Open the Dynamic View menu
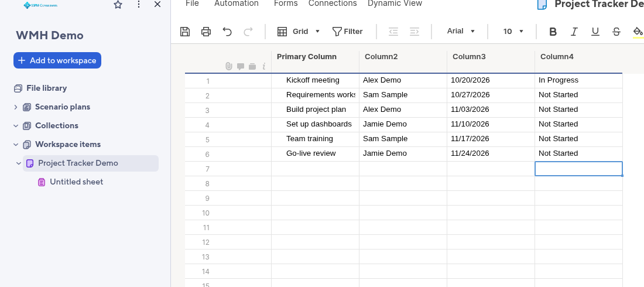Screen dimensions: 644x287 [x=395, y=4]
